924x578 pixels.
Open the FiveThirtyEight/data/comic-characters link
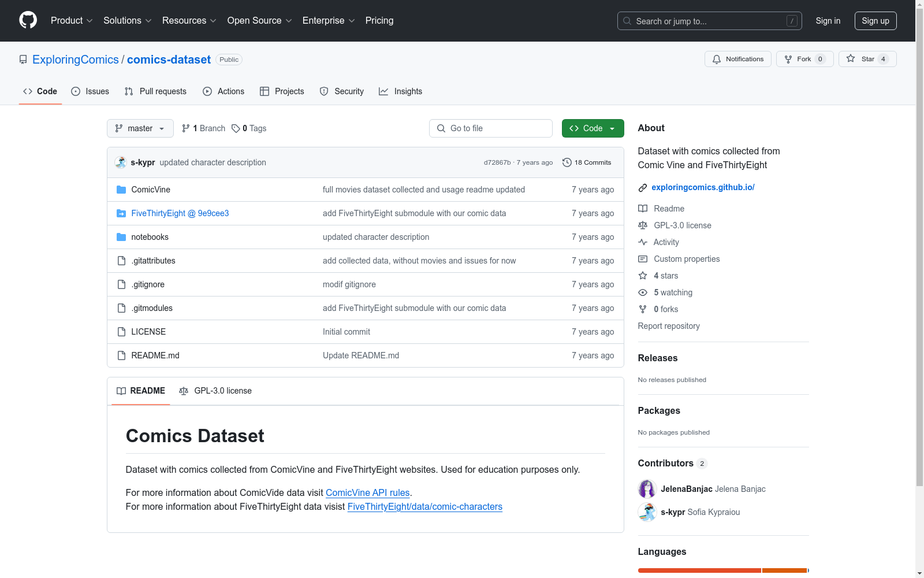425,506
